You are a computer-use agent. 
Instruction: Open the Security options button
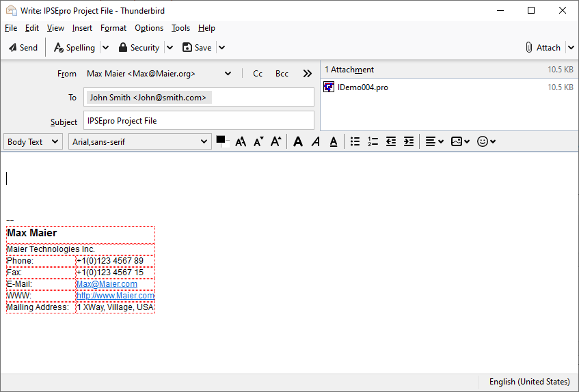(139, 48)
